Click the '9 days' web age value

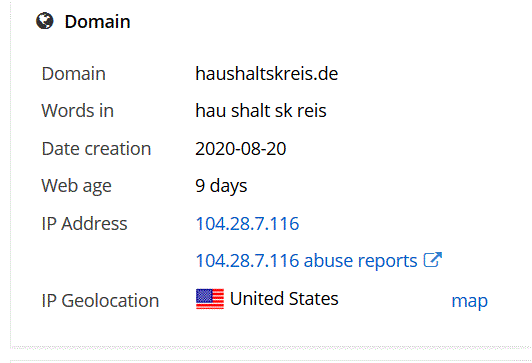221,186
